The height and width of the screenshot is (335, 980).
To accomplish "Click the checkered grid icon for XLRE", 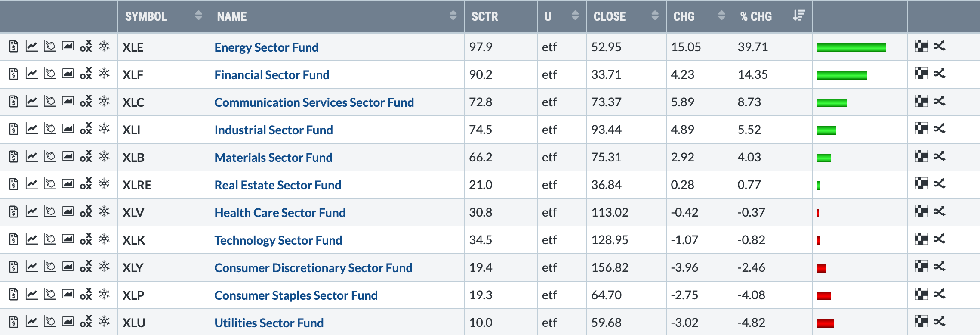I will tap(921, 184).
